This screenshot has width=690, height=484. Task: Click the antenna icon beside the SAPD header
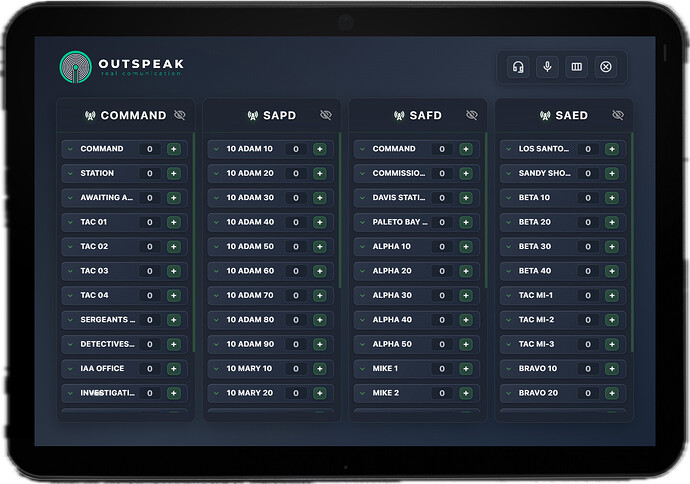coord(253,116)
